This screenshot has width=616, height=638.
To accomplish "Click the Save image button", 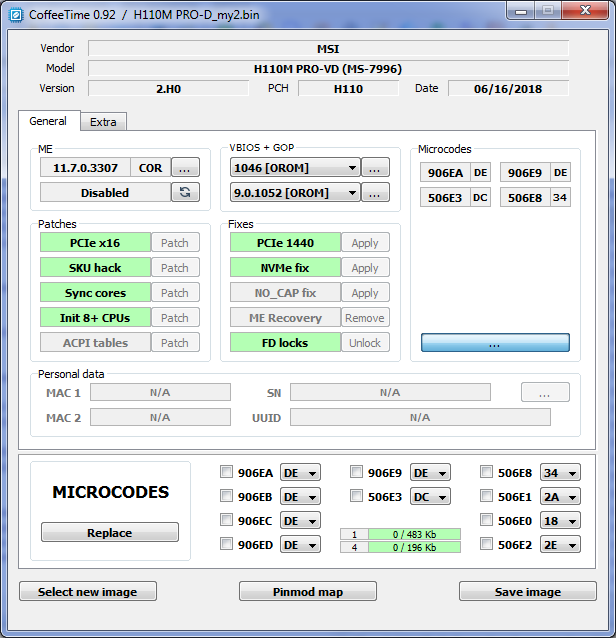I will pos(528,591).
